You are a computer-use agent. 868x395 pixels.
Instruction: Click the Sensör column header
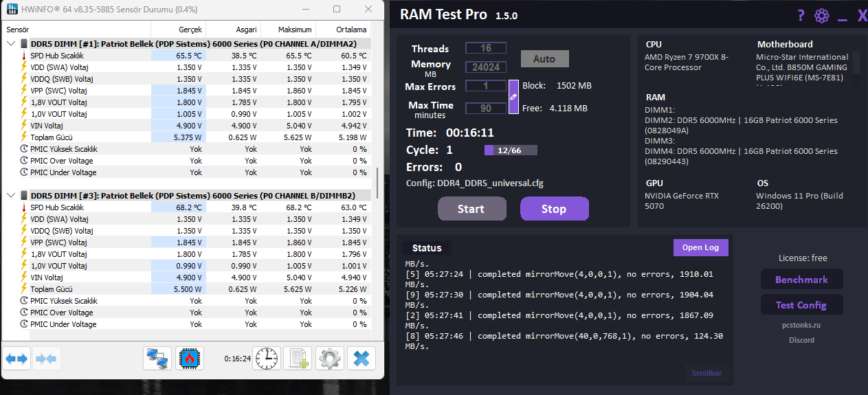(x=76, y=30)
